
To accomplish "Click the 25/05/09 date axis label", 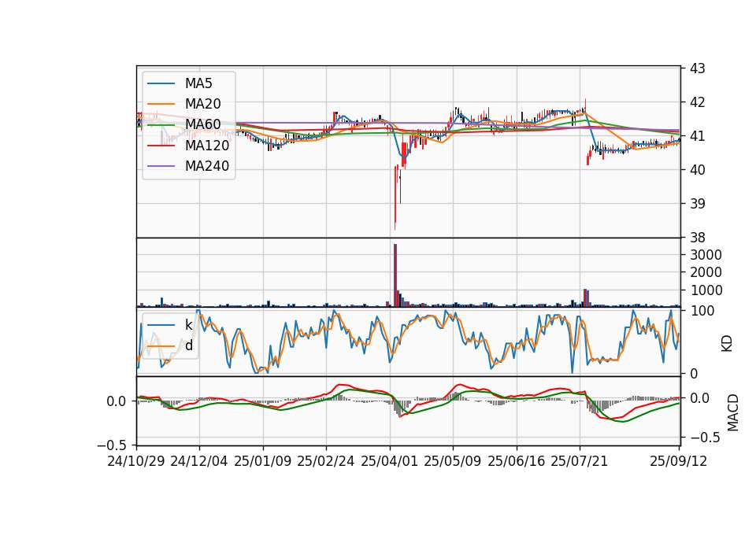I will (453, 461).
